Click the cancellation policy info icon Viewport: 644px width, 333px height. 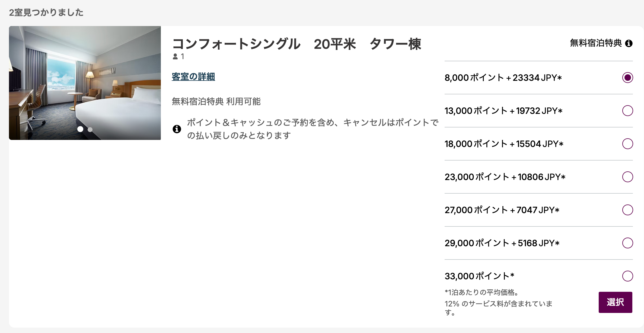[x=177, y=129]
